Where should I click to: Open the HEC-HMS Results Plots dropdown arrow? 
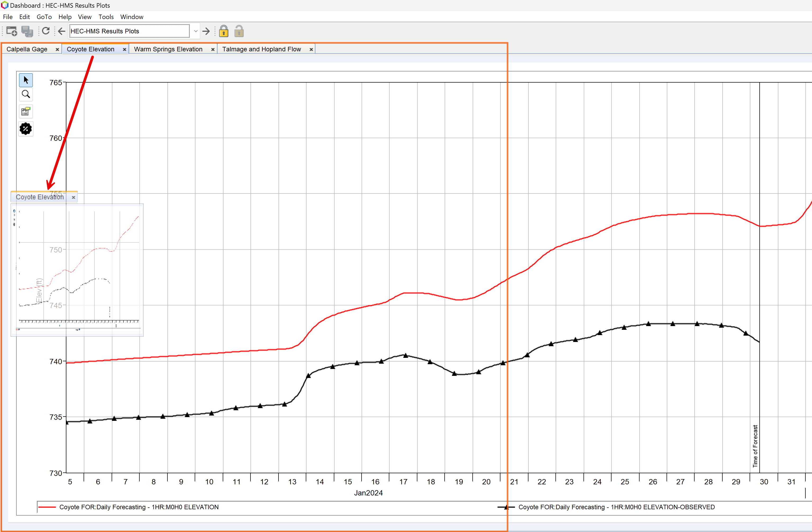tap(195, 31)
